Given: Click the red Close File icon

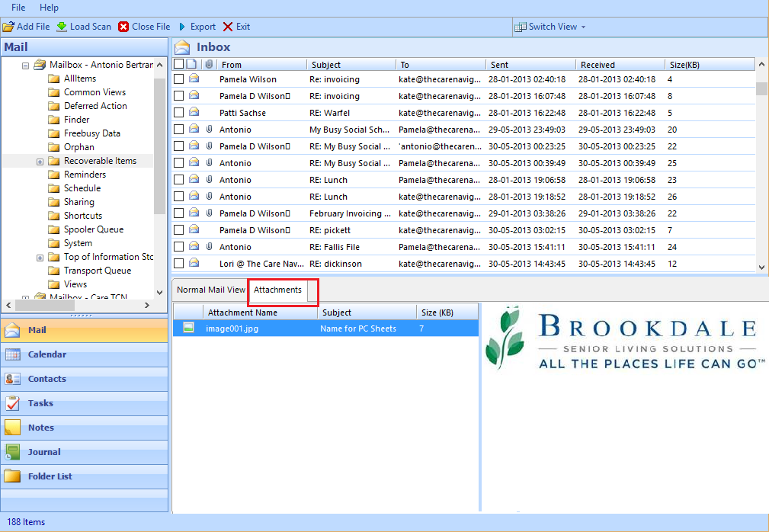Looking at the screenshot, I should [x=123, y=27].
